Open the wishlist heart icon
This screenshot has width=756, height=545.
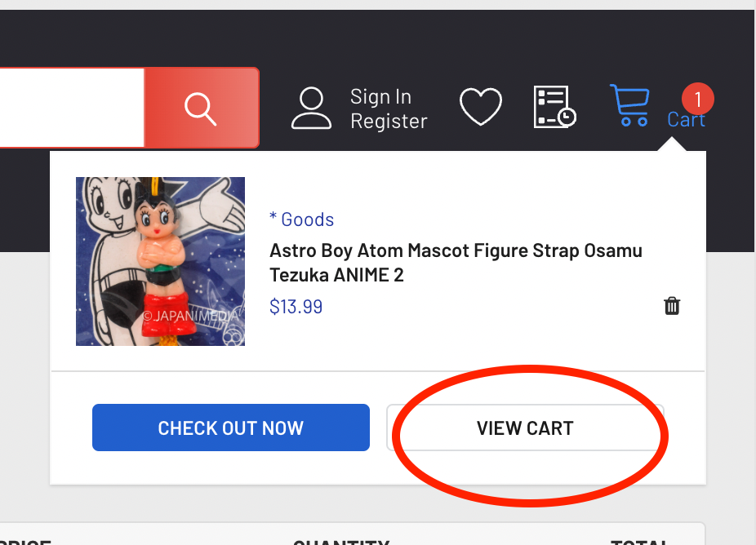point(481,108)
